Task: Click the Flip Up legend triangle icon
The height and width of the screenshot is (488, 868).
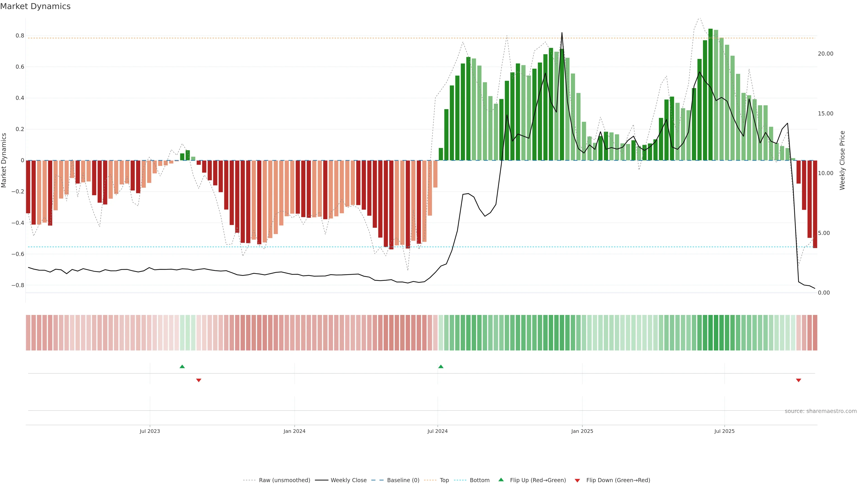Action: (501, 480)
